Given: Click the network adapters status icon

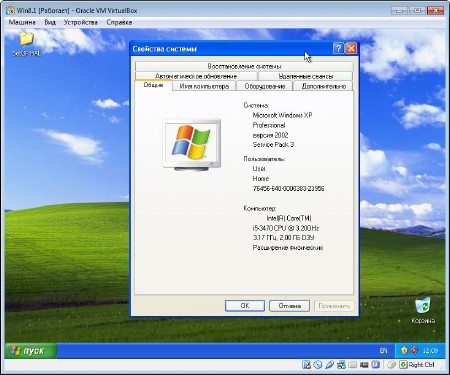Looking at the screenshot, I should (x=341, y=365).
